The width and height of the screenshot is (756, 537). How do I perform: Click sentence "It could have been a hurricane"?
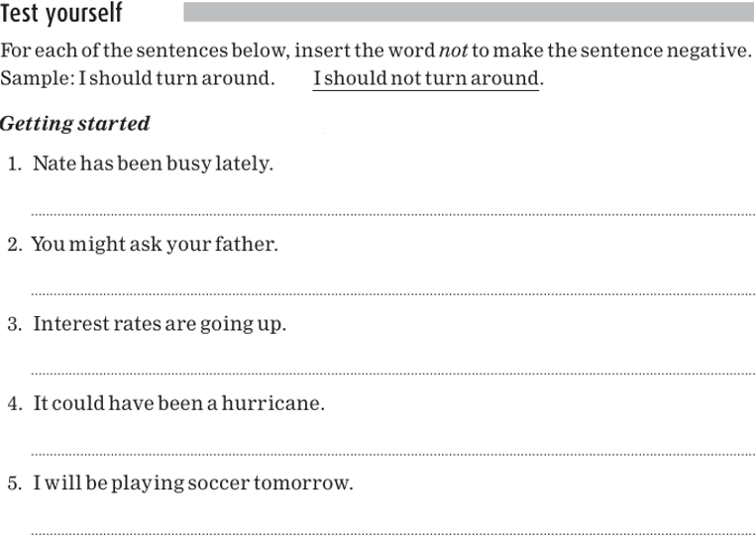click(178, 404)
